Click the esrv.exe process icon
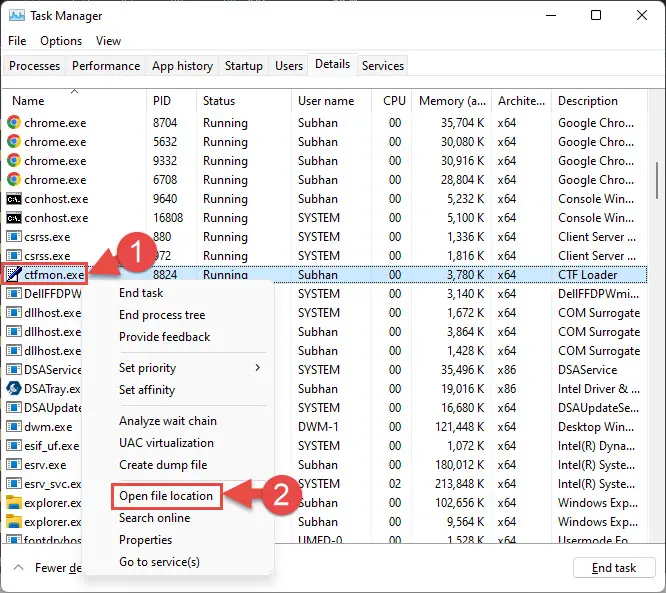The height and width of the screenshot is (593, 666). click(x=14, y=464)
